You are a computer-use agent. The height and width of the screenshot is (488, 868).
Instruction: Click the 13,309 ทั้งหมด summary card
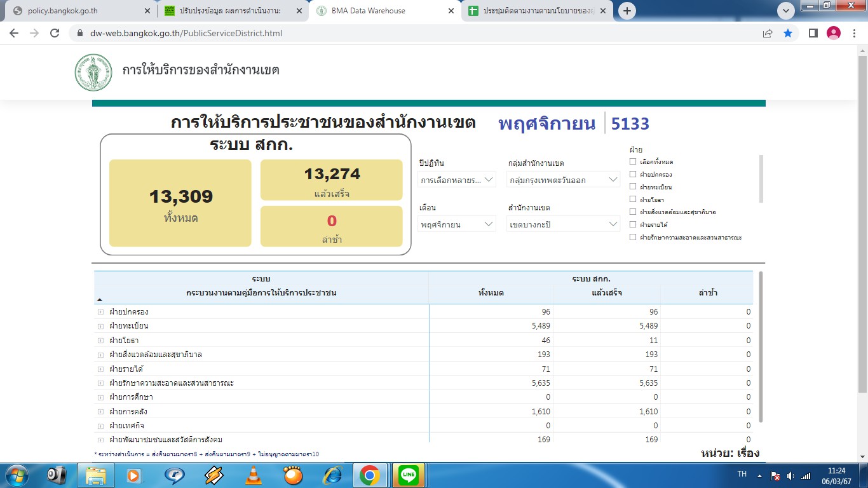[x=180, y=203]
